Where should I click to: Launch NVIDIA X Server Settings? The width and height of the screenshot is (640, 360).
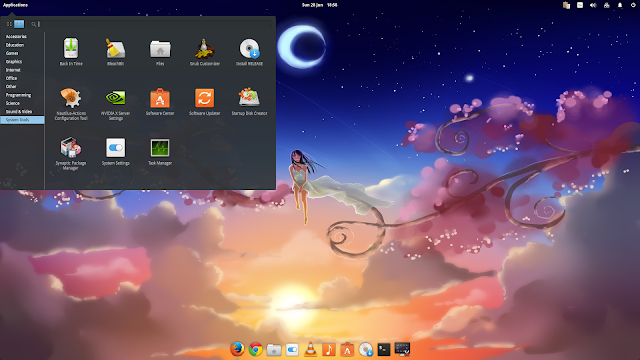pyautogui.click(x=116, y=104)
